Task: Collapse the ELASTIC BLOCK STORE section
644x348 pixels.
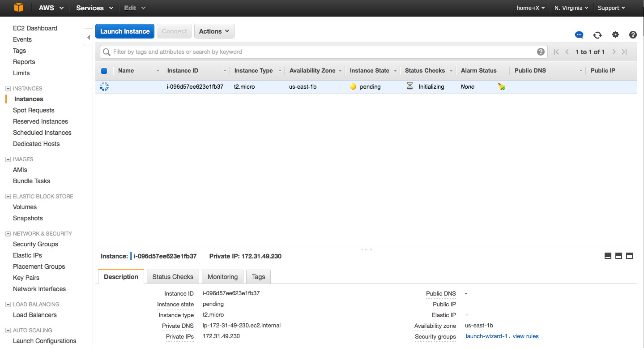Action: pos(8,197)
